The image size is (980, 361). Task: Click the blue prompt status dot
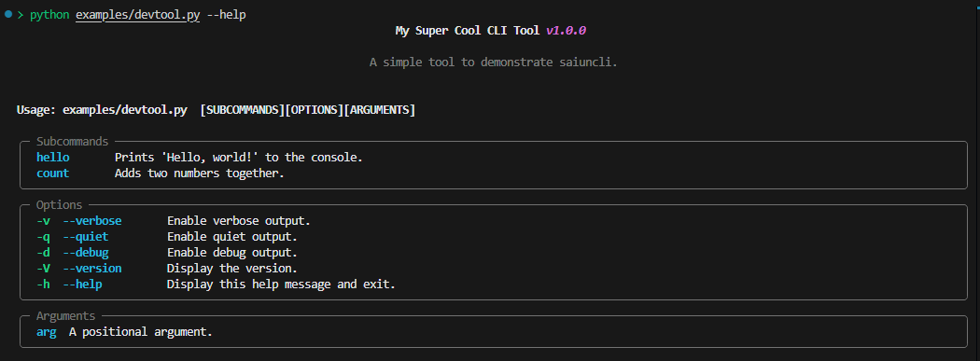[8, 14]
